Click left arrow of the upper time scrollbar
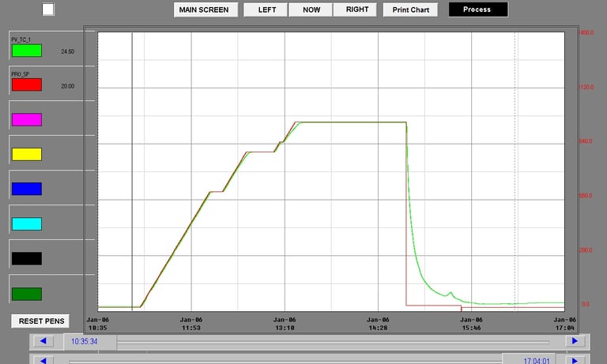 click(x=43, y=341)
